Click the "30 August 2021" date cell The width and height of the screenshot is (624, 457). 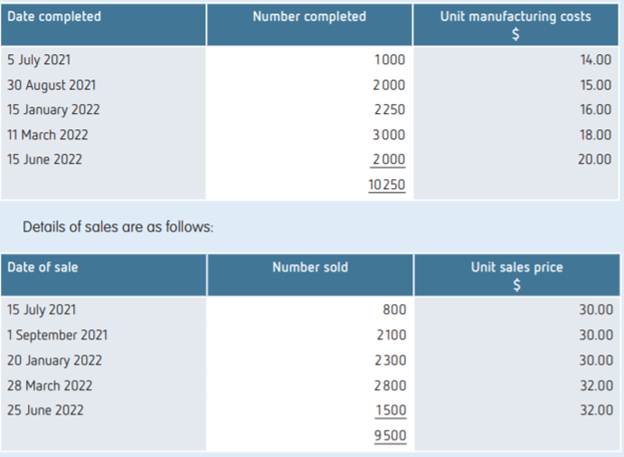(x=51, y=85)
